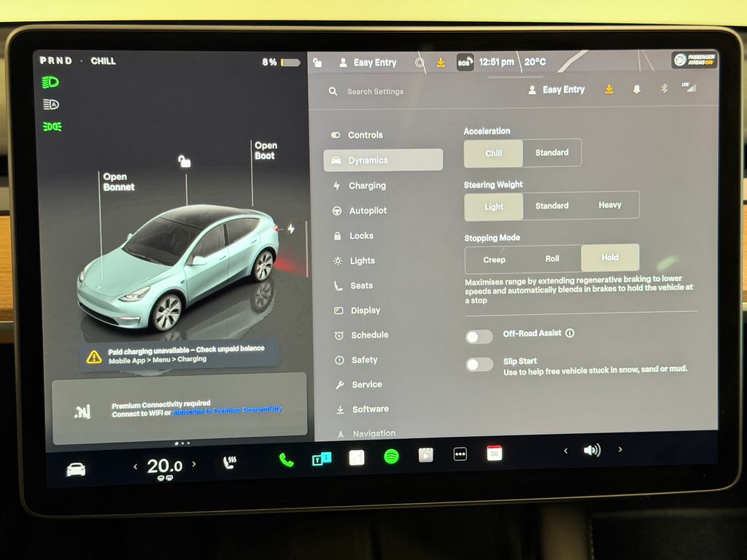Tap the battery level icon
This screenshot has height=560, width=747.
290,63
